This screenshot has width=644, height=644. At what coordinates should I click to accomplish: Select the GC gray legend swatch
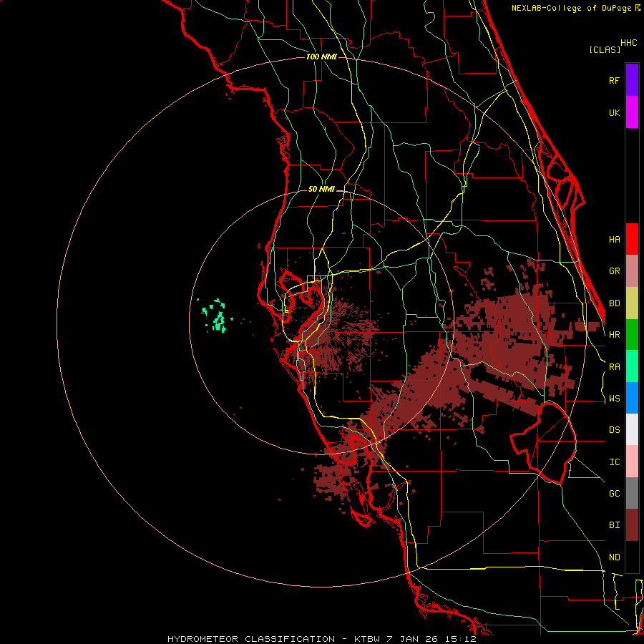coord(632,493)
